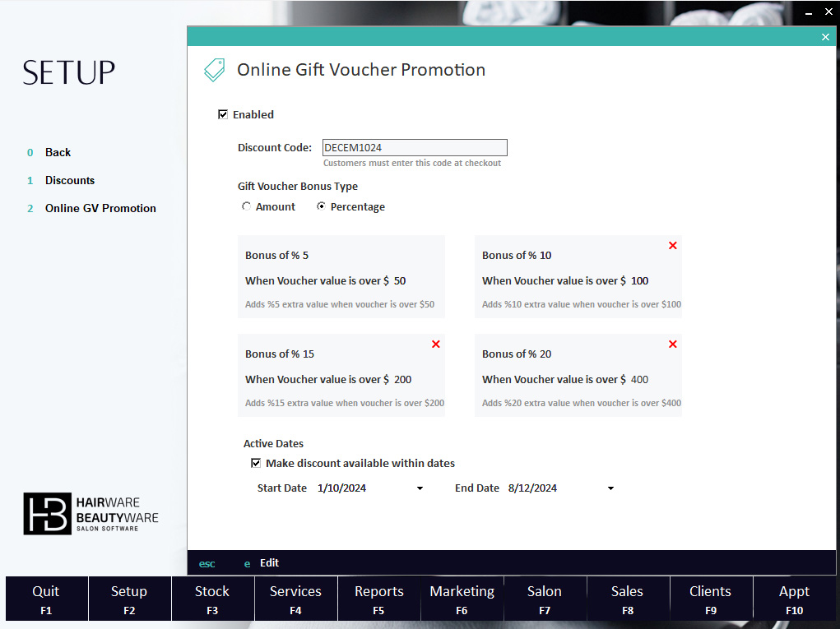Remove the Bonus of % 10 tier
840x629 pixels.
pyautogui.click(x=673, y=245)
